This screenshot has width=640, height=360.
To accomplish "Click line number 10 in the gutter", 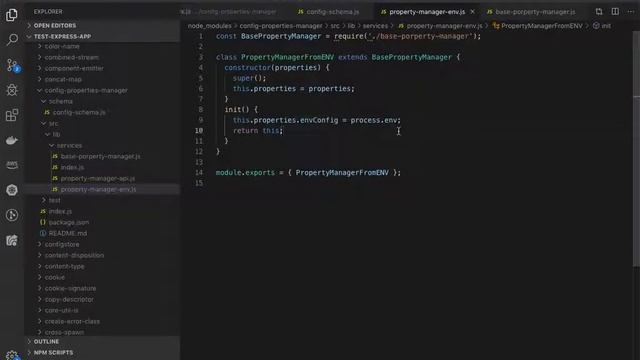I will point(199,131).
